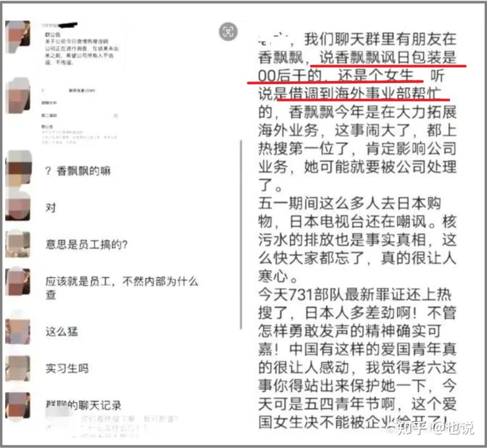Select the '意思是员工搞的?' chat bubble
This screenshot has width=487, height=448.
tap(87, 244)
